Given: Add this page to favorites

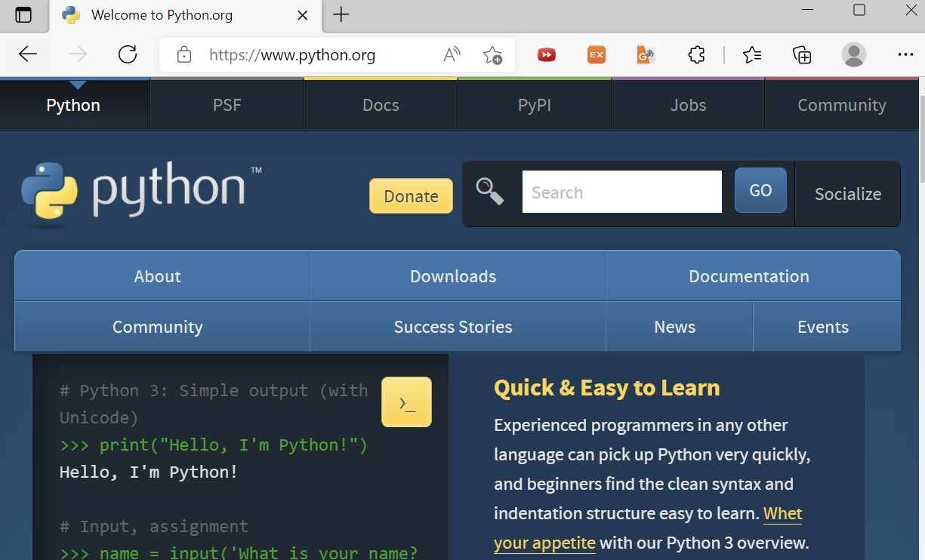Looking at the screenshot, I should (492, 55).
